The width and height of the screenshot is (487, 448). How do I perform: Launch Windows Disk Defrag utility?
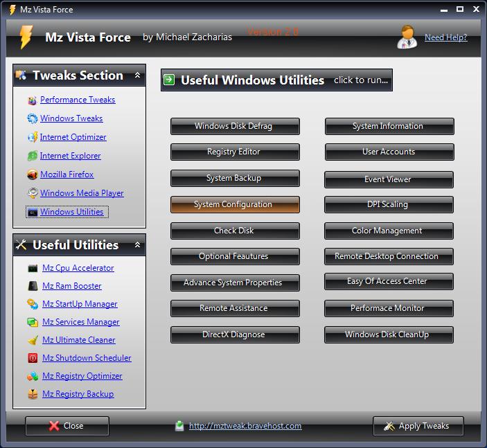[234, 126]
